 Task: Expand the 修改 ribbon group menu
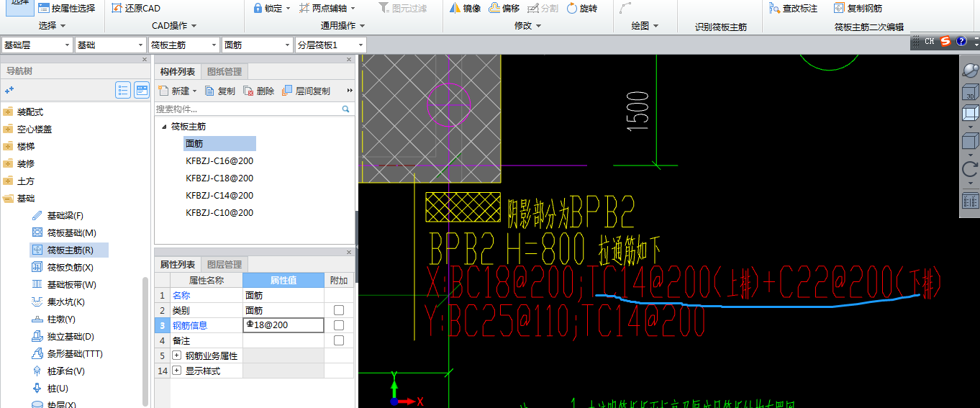[527, 26]
